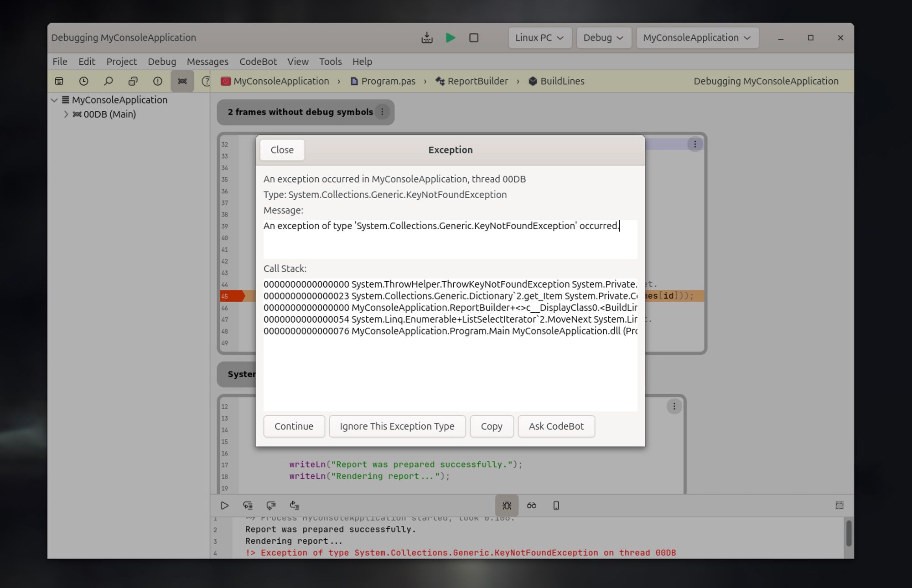This screenshot has height=588, width=912.
Task: Show the project files sidebar icon
Action: pos(59,81)
